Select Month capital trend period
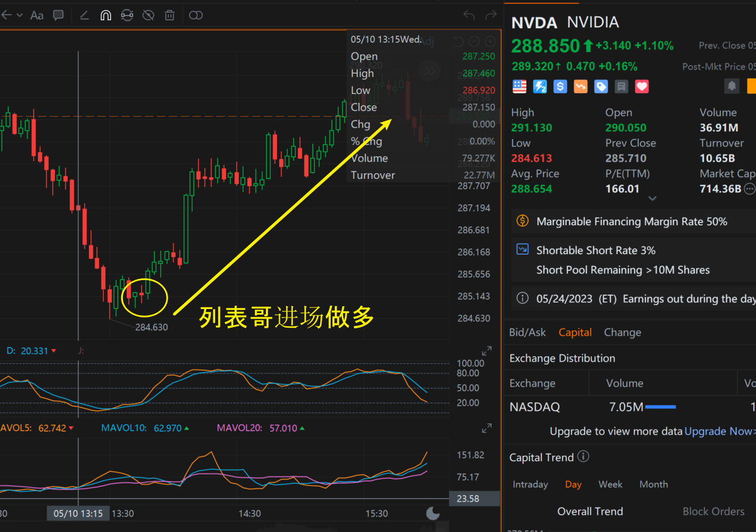Image resolution: width=756 pixels, height=532 pixels. tap(654, 484)
